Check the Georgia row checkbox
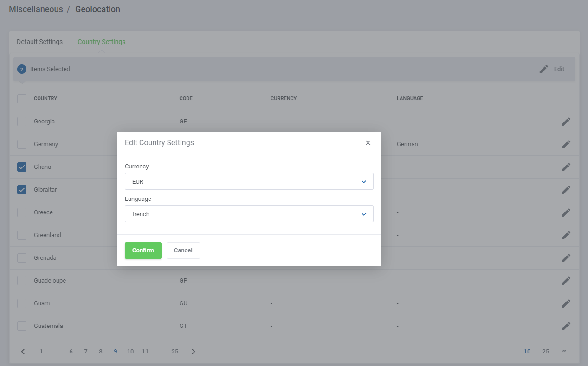The image size is (588, 366). tap(22, 122)
